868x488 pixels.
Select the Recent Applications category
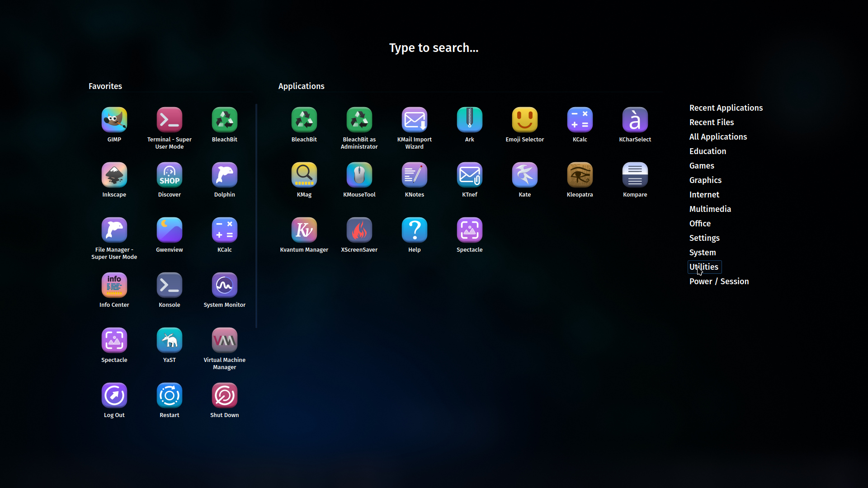(726, 108)
